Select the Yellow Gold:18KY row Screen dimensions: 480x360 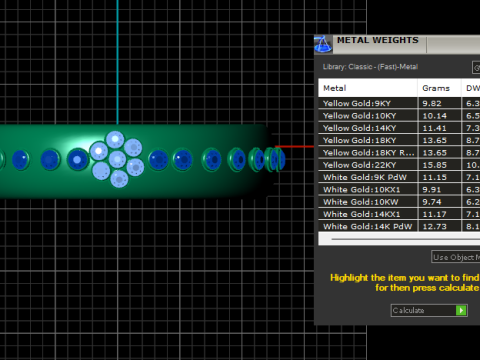click(399, 140)
